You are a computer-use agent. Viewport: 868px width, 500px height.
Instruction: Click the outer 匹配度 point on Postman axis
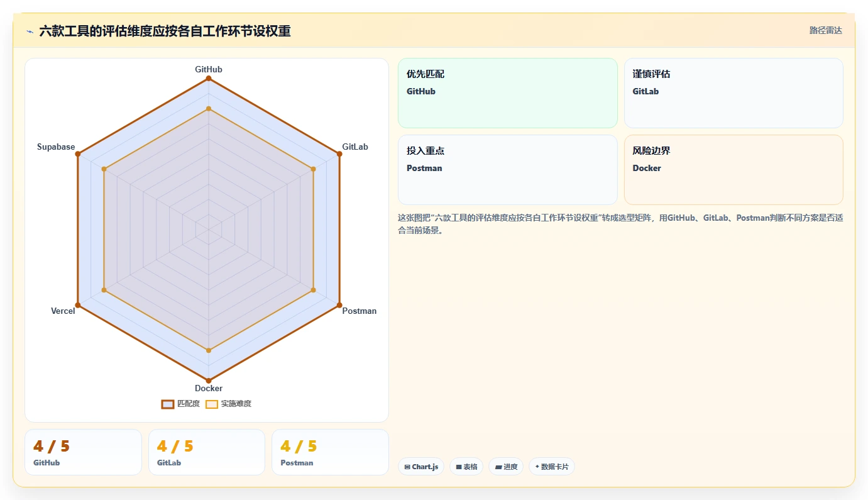click(x=339, y=305)
